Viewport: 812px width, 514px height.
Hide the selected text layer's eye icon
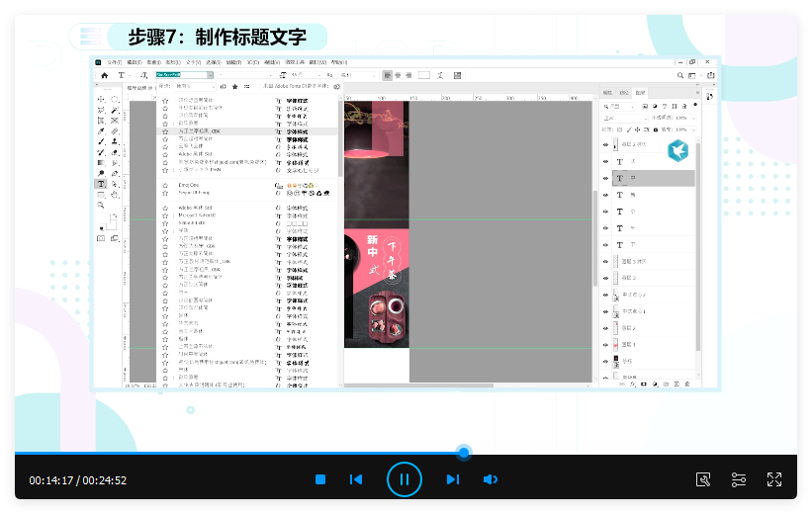(x=606, y=179)
